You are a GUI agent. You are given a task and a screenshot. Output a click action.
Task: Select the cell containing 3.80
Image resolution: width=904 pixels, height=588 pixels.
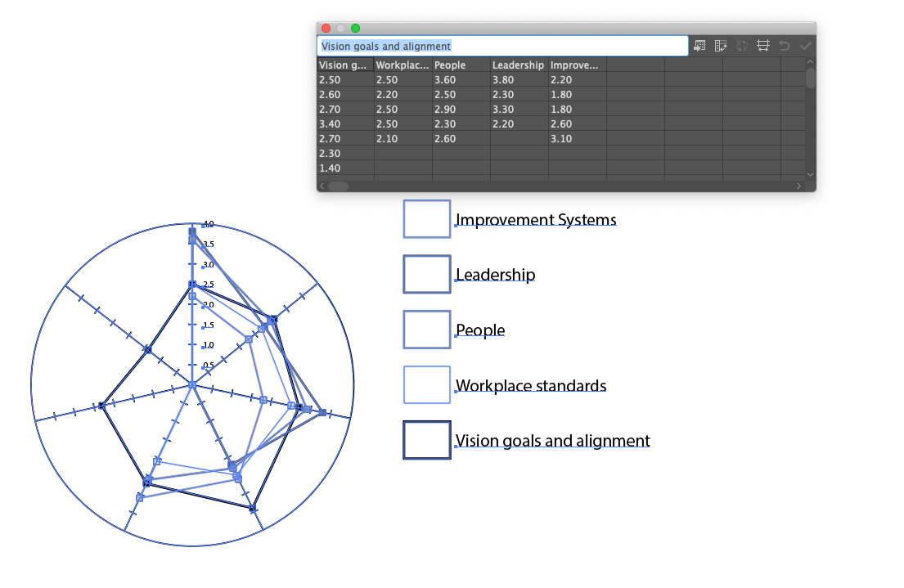point(518,79)
